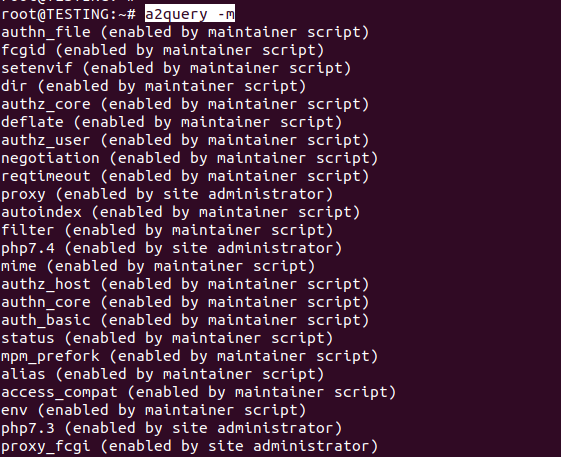Click the reqtimeout module line
The width and height of the screenshot is (561, 457).
point(185,176)
